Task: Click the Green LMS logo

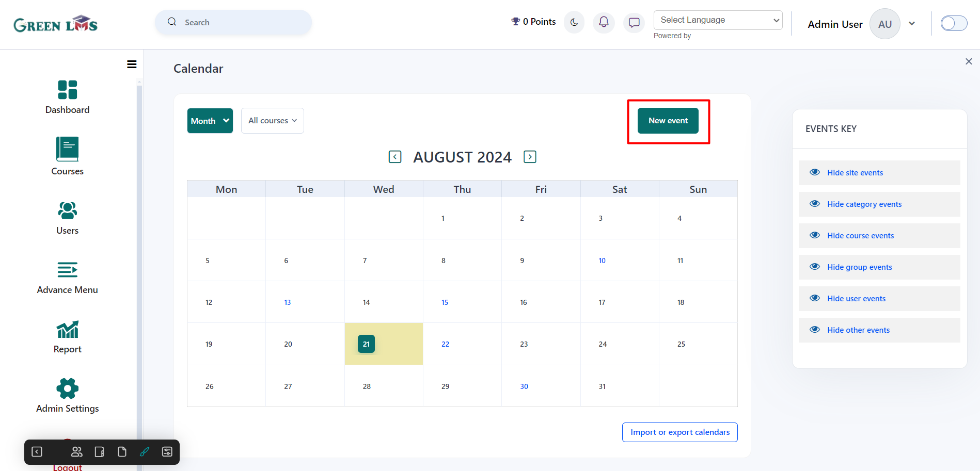Action: [55, 24]
